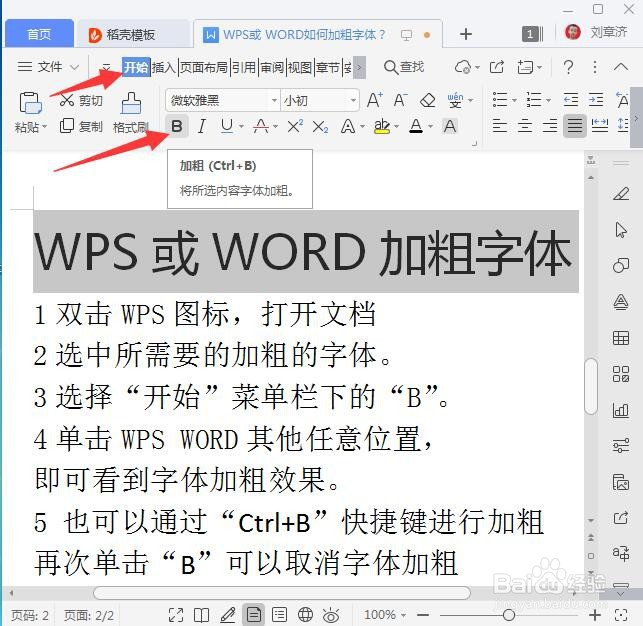Apply numbered list icon
643x626 pixels.
534,100
